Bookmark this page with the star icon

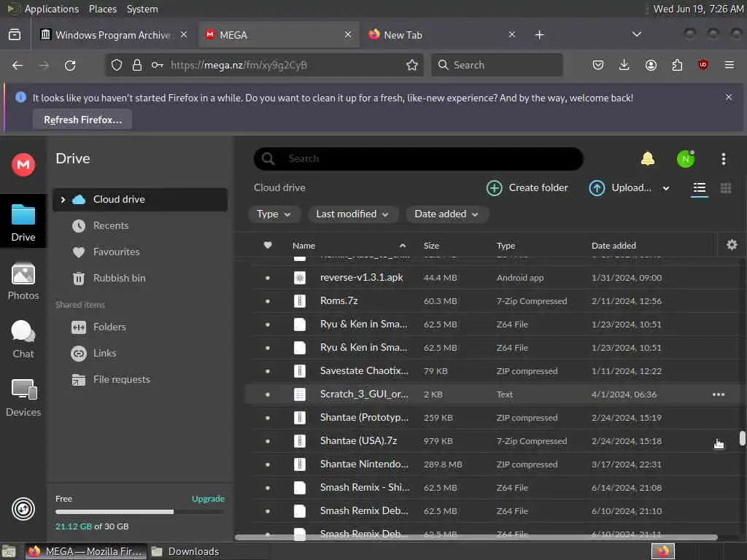[x=412, y=65]
